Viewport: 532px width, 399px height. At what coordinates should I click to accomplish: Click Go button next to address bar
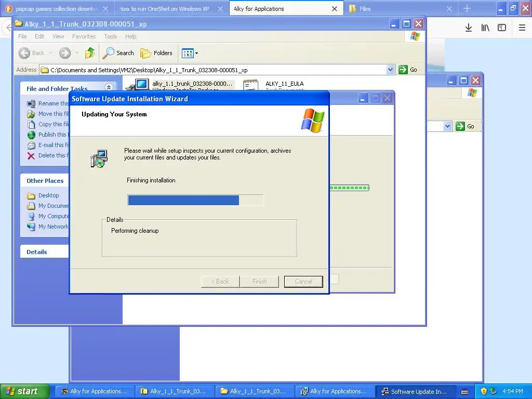point(408,70)
